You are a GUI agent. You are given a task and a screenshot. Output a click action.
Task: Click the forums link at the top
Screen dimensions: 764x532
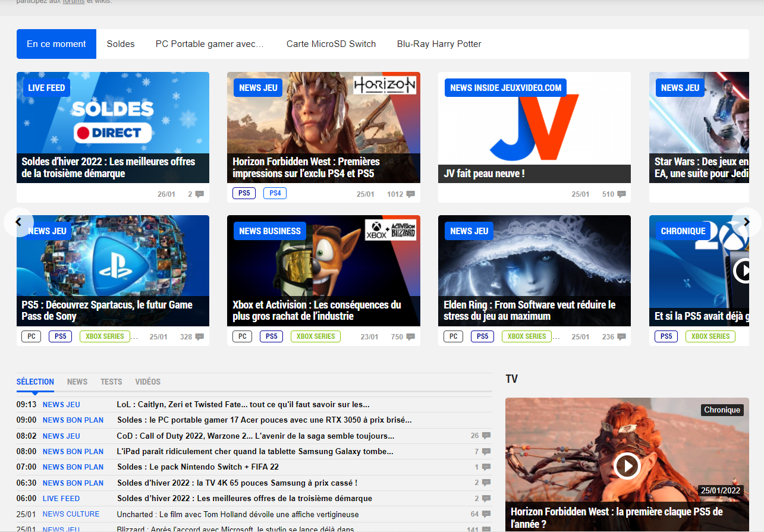point(73,2)
